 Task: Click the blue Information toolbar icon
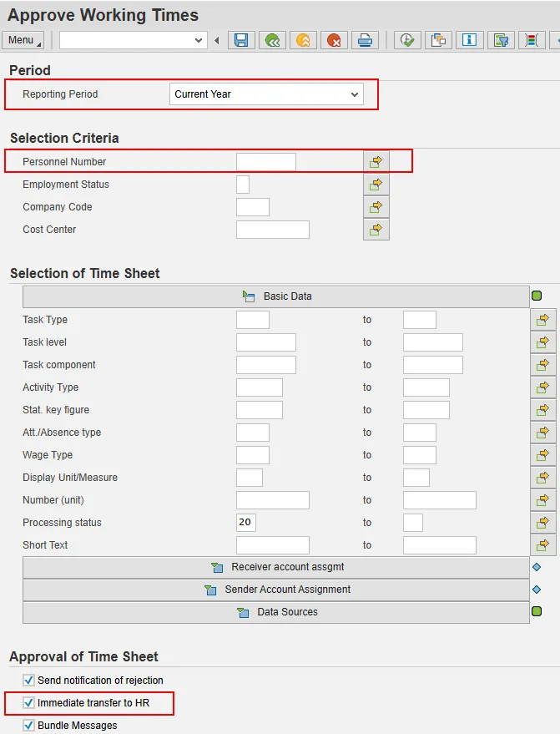pos(469,40)
